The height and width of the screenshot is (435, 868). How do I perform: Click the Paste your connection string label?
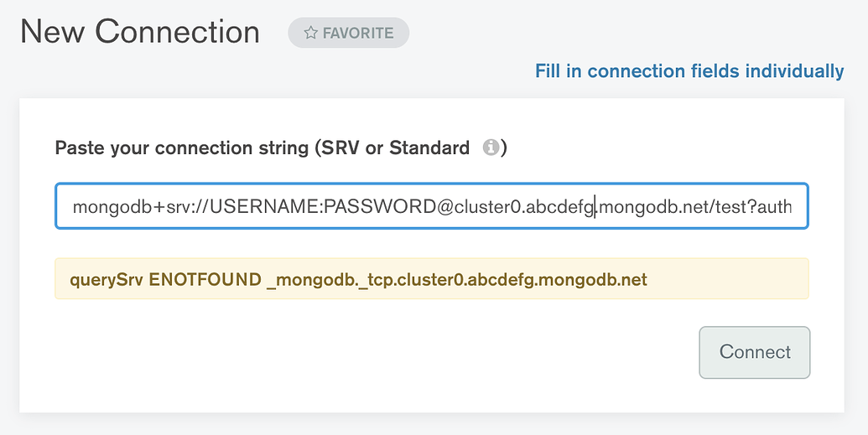181,148
